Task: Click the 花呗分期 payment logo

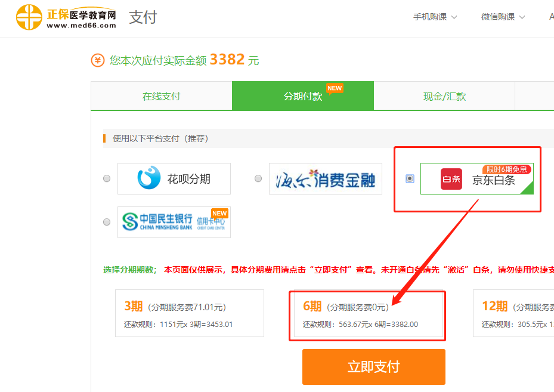Action: 174,178
